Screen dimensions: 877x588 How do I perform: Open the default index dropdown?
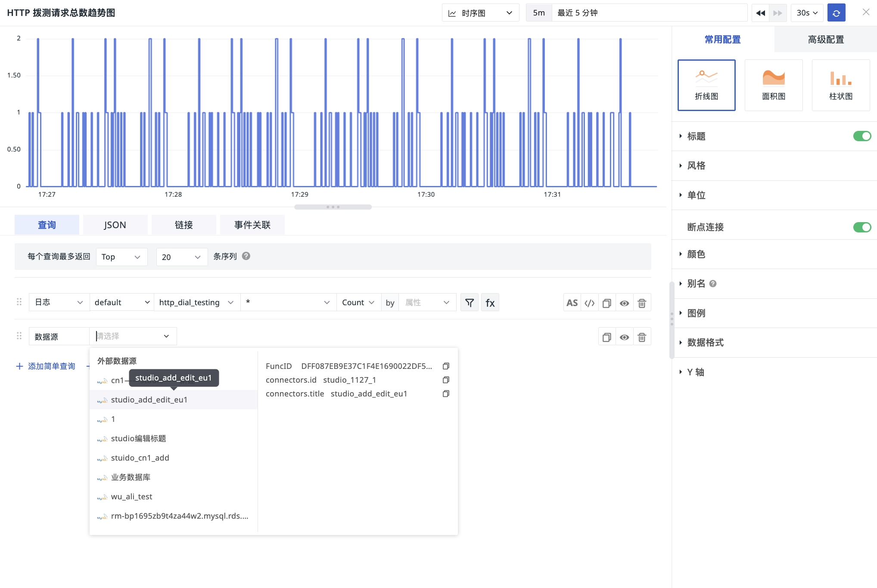tap(122, 302)
